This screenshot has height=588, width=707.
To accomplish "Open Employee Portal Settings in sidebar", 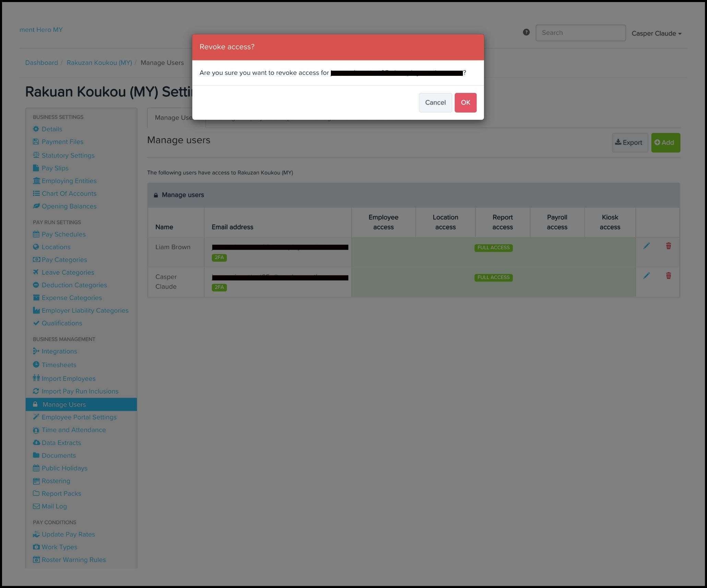I will click(79, 417).
